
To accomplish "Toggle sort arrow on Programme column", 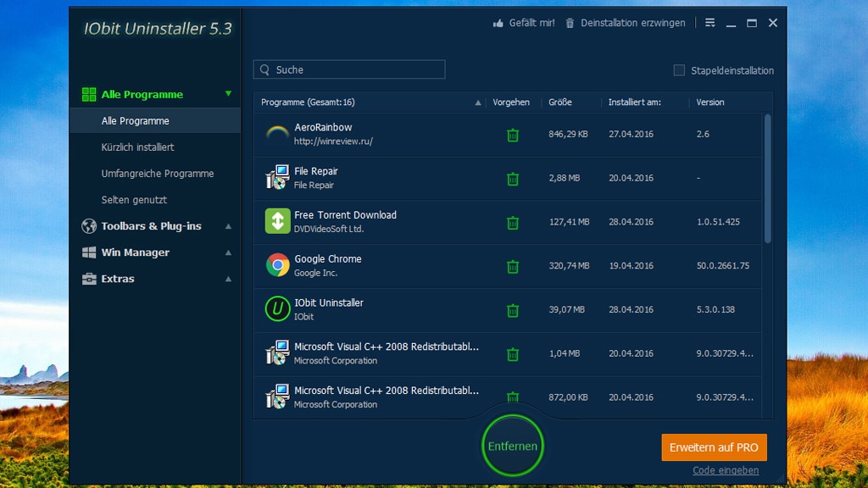I will (x=478, y=103).
